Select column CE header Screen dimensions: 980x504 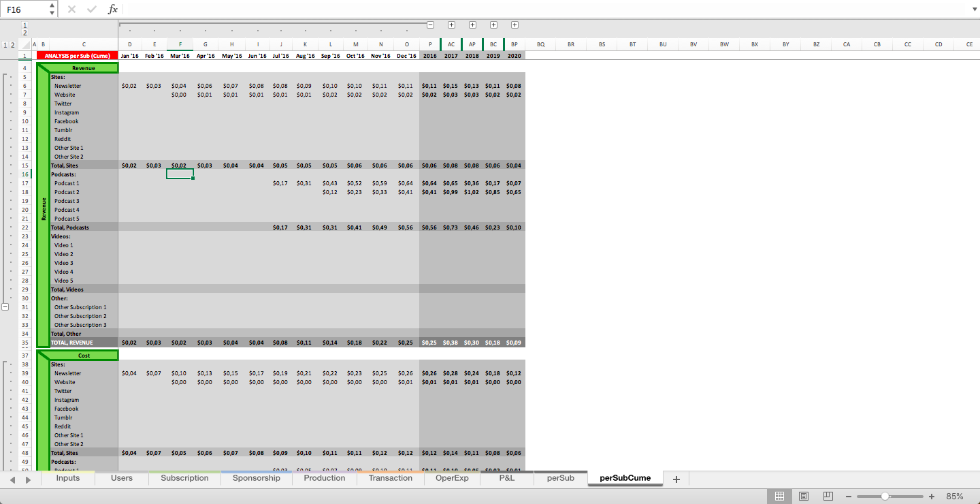[969, 44]
